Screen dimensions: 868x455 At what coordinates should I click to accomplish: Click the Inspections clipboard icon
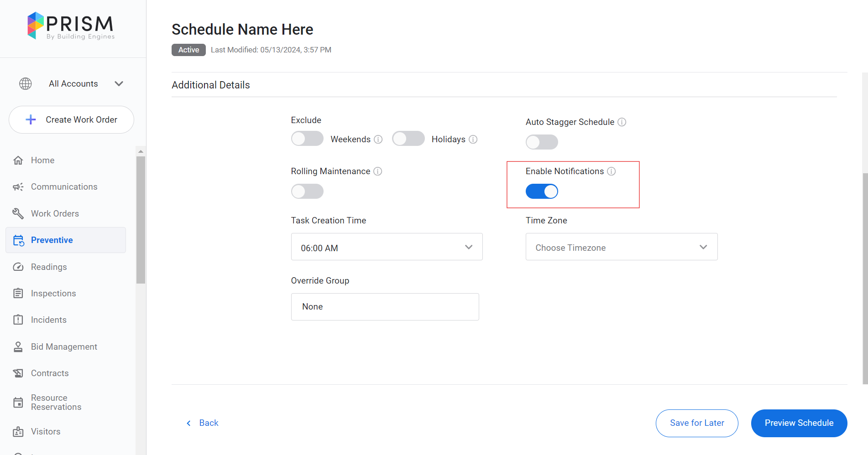click(x=18, y=293)
